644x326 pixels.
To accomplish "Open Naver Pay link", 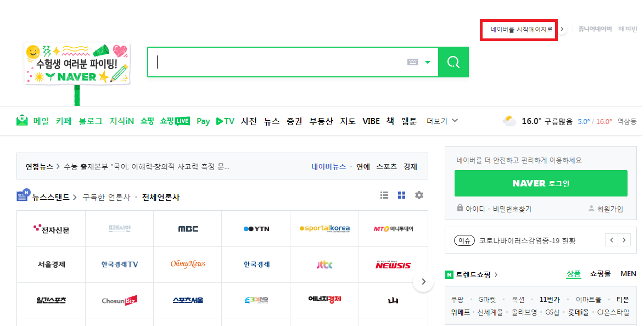I will tap(203, 121).
